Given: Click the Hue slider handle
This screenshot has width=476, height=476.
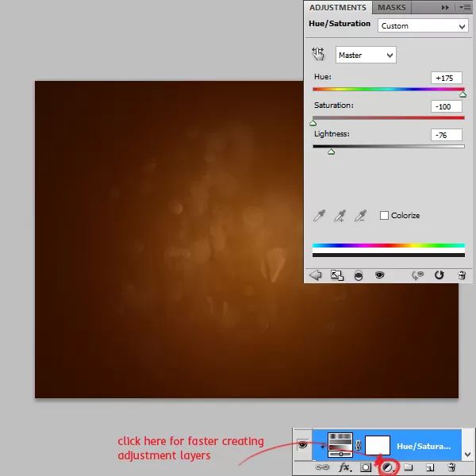Looking at the screenshot, I should point(463,94).
